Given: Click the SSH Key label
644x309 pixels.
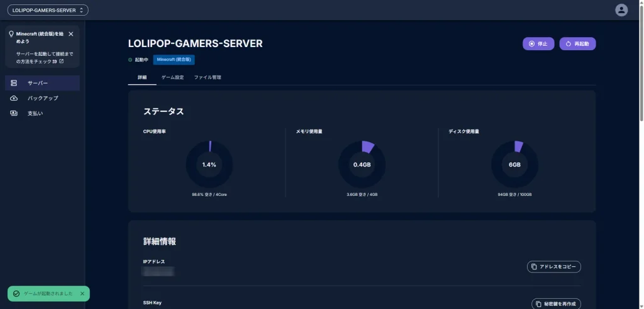Looking at the screenshot, I should point(152,303).
